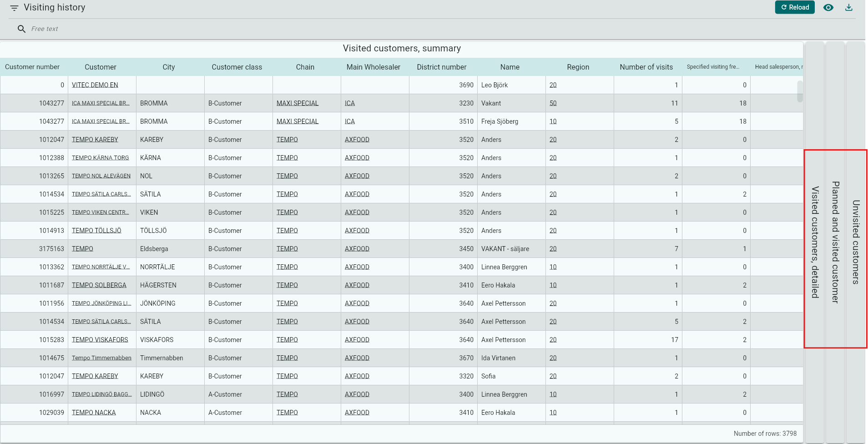
Task: Click the search magnifier icon
Action: click(x=21, y=29)
